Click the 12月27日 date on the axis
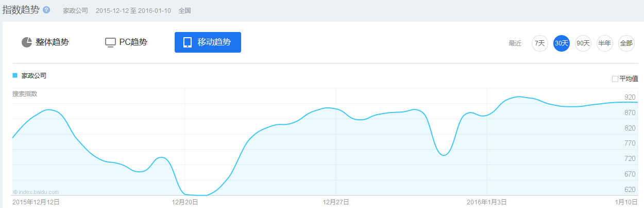The height and width of the screenshot is (208, 644). click(336, 202)
